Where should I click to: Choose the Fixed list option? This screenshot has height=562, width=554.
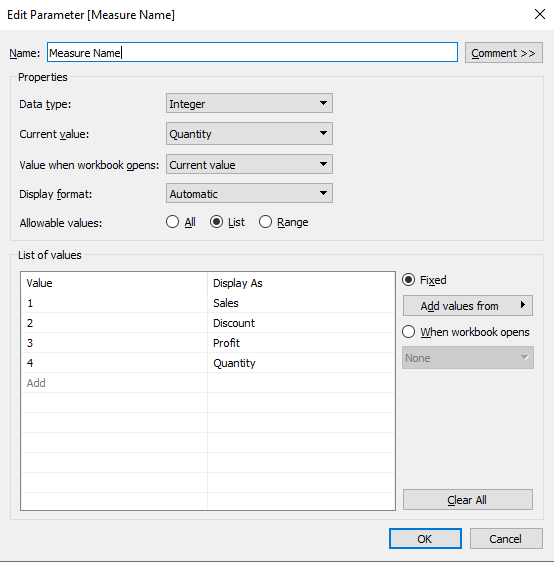tap(424, 280)
